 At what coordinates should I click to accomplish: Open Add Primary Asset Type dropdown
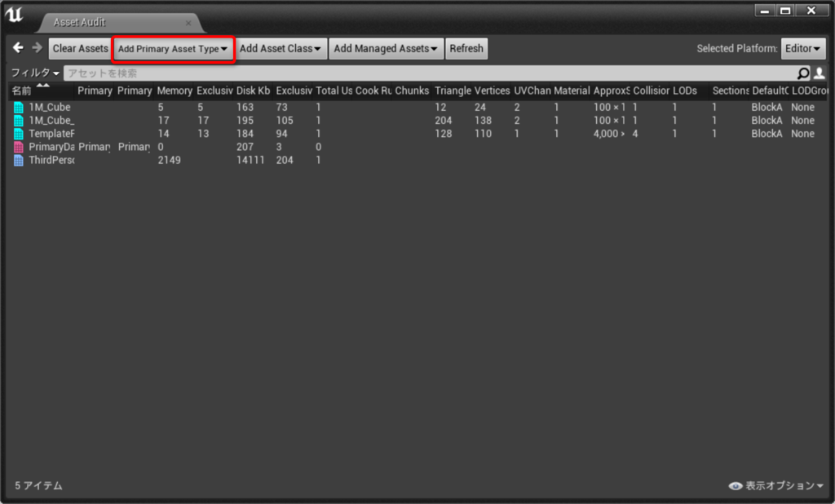click(173, 49)
